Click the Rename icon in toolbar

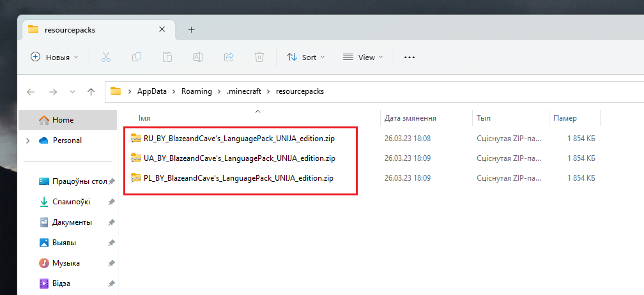tap(198, 57)
